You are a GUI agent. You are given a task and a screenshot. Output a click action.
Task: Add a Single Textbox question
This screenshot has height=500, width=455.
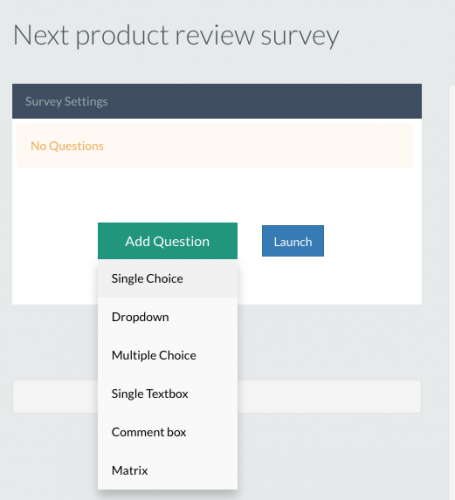[x=168, y=394]
